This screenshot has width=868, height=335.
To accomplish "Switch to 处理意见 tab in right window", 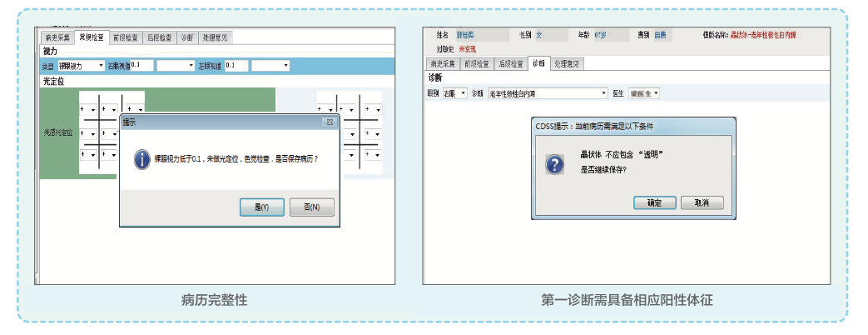I will tap(568, 63).
